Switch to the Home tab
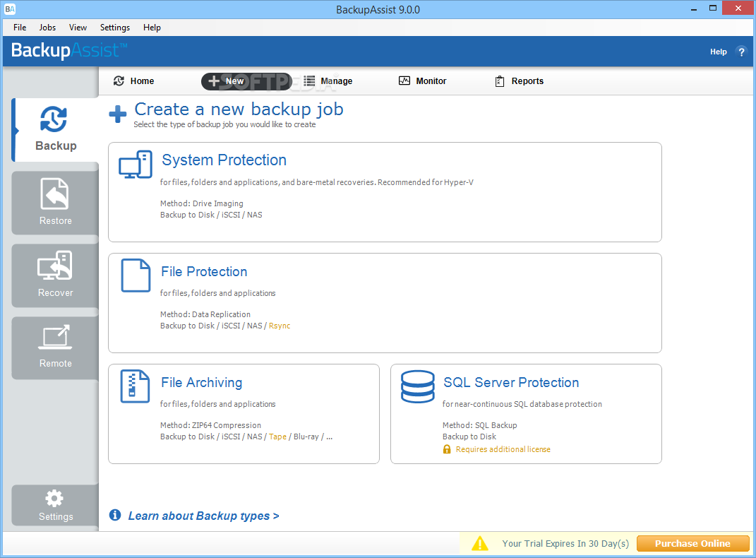Viewport: 756px width, 558px height. tap(133, 81)
